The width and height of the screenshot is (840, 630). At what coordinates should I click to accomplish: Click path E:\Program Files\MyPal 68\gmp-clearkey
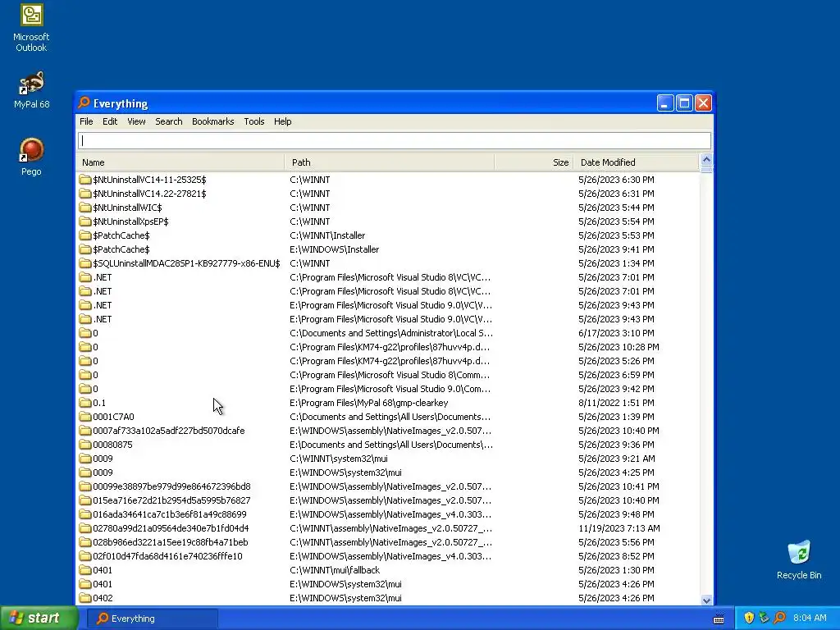(x=368, y=402)
